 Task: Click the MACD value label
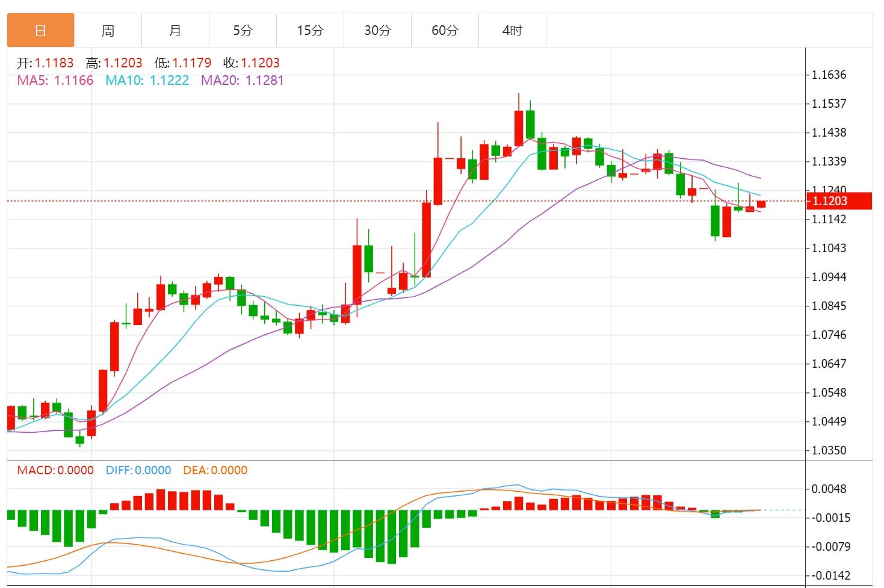coord(55,470)
